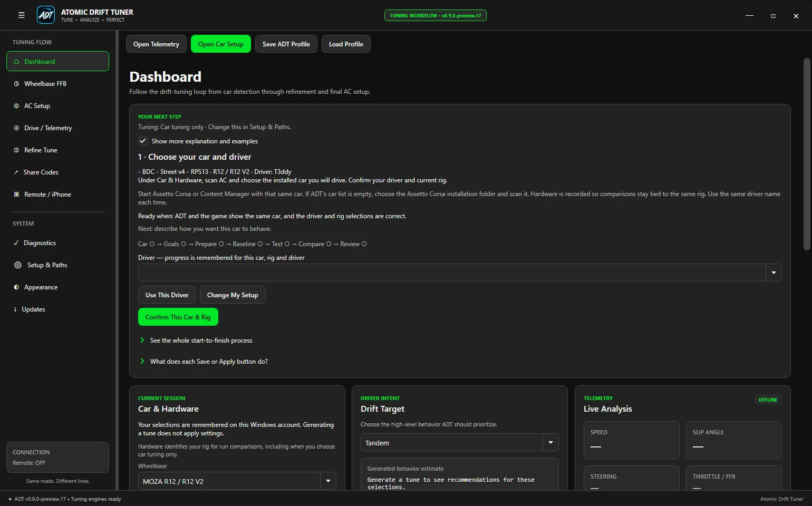Click the Remote / iPhone square icon

click(16, 194)
